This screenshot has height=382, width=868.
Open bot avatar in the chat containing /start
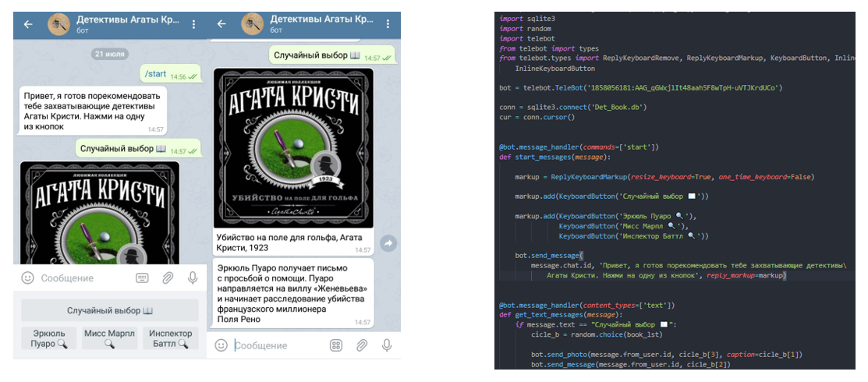[x=58, y=24]
